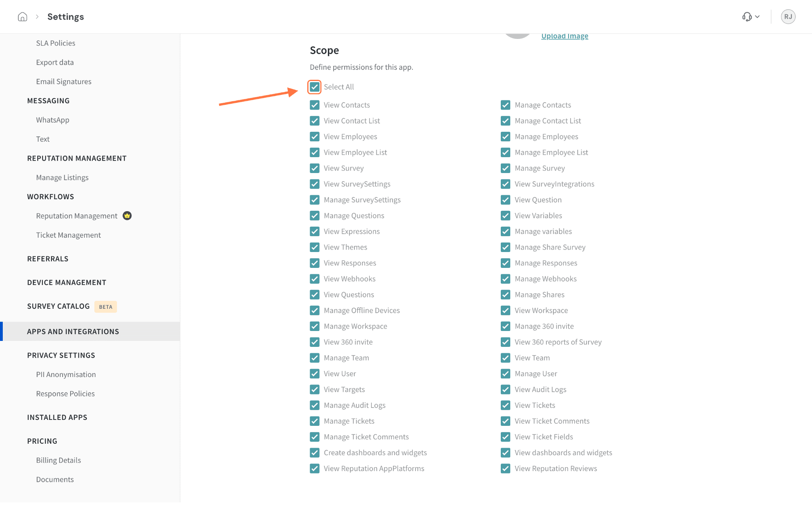This screenshot has height=508, width=812.
Task: Toggle the View 360 invite checkbox
Action: (x=314, y=342)
